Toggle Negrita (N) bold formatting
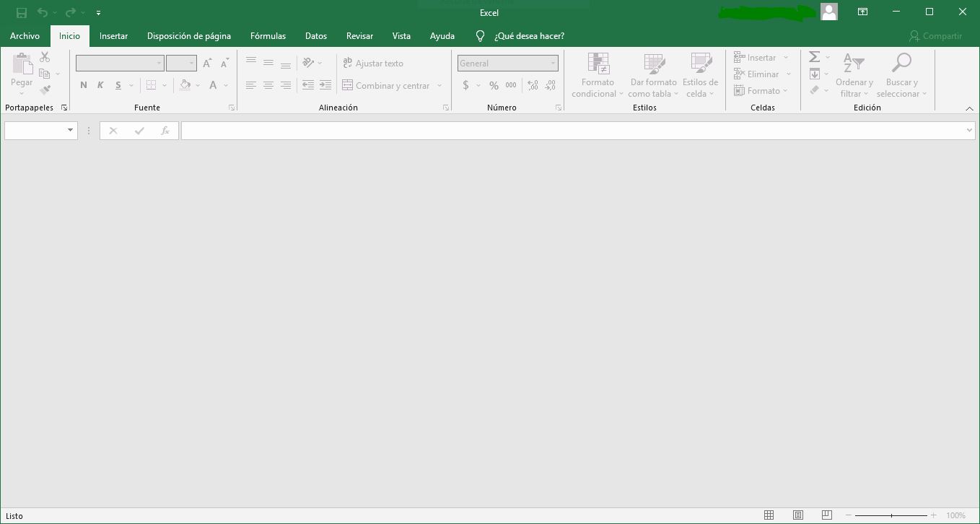Viewport: 980px width, 524px height. click(84, 85)
